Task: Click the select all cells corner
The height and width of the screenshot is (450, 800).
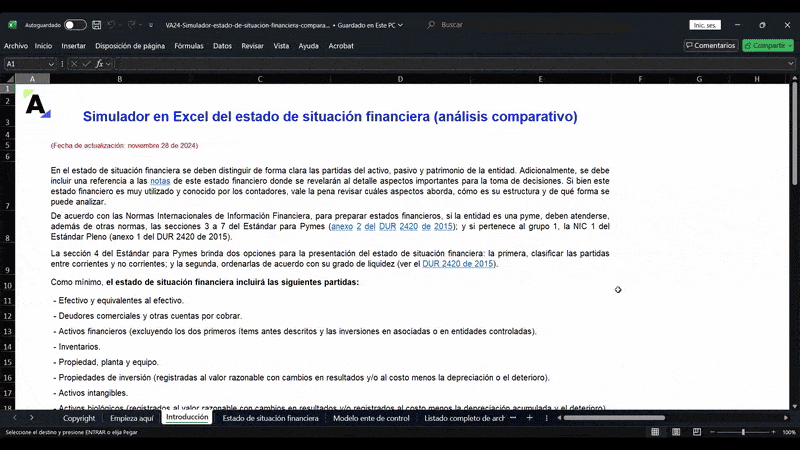Action: pyautogui.click(x=8, y=78)
